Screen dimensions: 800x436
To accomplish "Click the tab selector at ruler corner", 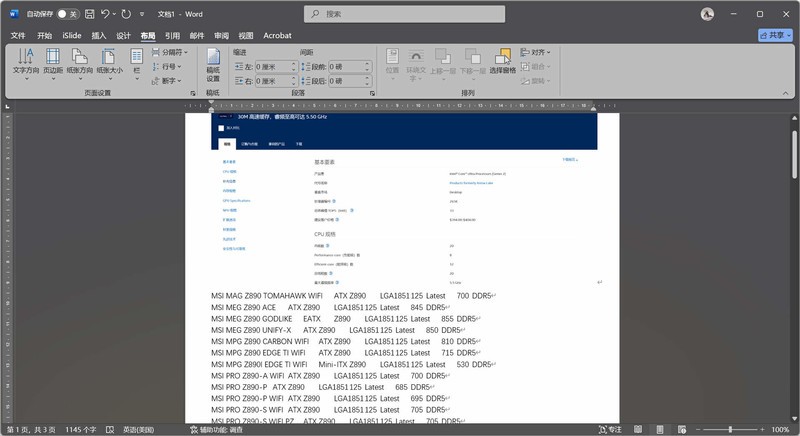I will (x=7, y=106).
